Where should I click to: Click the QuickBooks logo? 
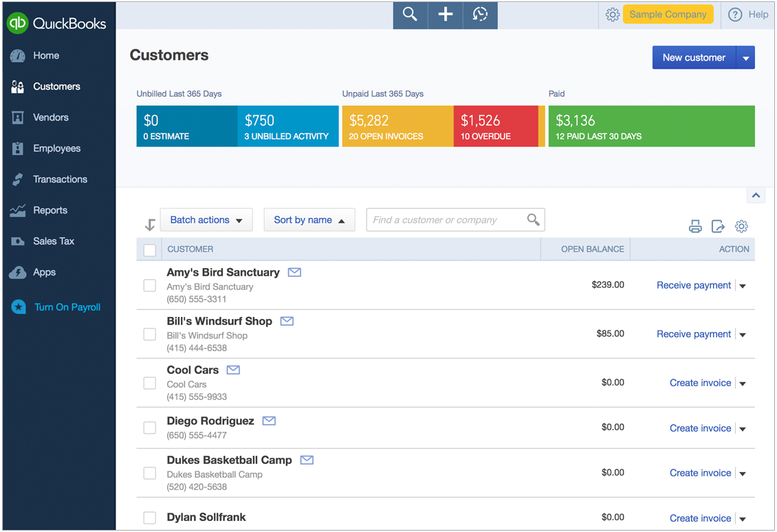[57, 23]
